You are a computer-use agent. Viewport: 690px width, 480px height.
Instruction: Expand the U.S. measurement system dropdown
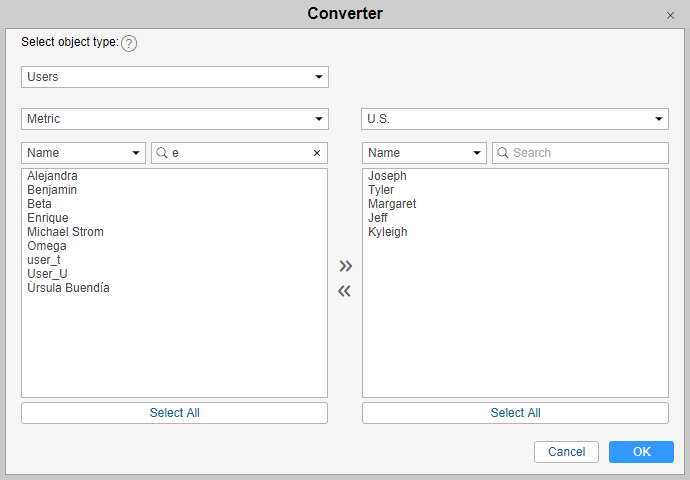515,119
